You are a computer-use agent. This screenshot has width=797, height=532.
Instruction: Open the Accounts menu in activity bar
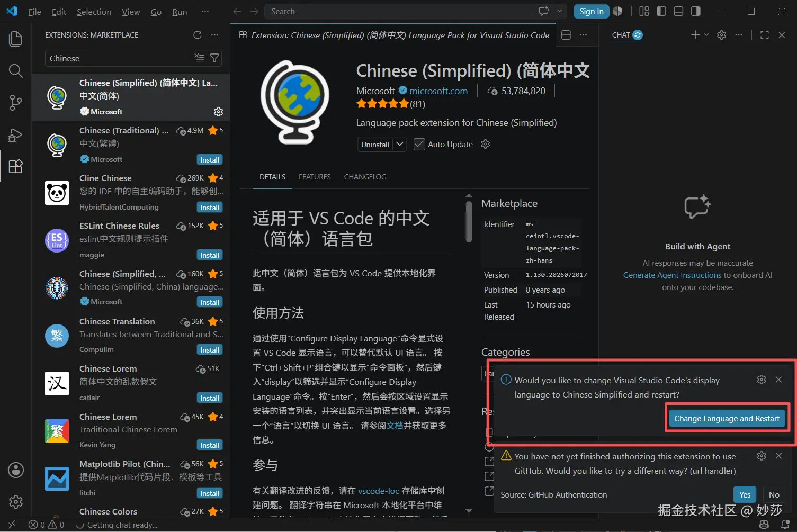(x=16, y=470)
